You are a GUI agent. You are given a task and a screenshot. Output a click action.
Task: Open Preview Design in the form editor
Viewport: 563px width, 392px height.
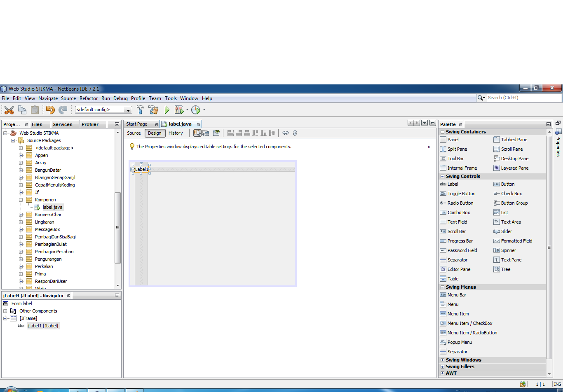click(x=216, y=133)
